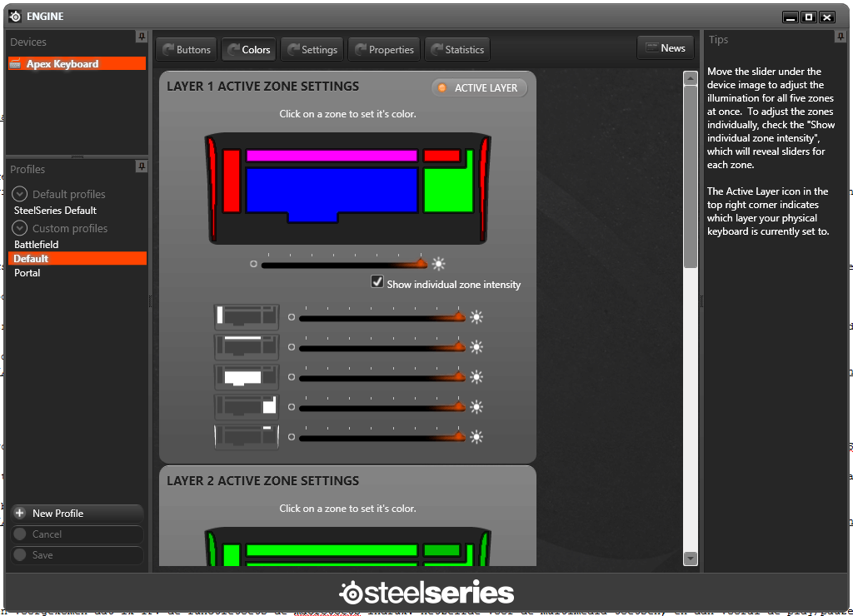
Task: Click min brightness icon for top row zone
Action: pyautogui.click(x=292, y=347)
